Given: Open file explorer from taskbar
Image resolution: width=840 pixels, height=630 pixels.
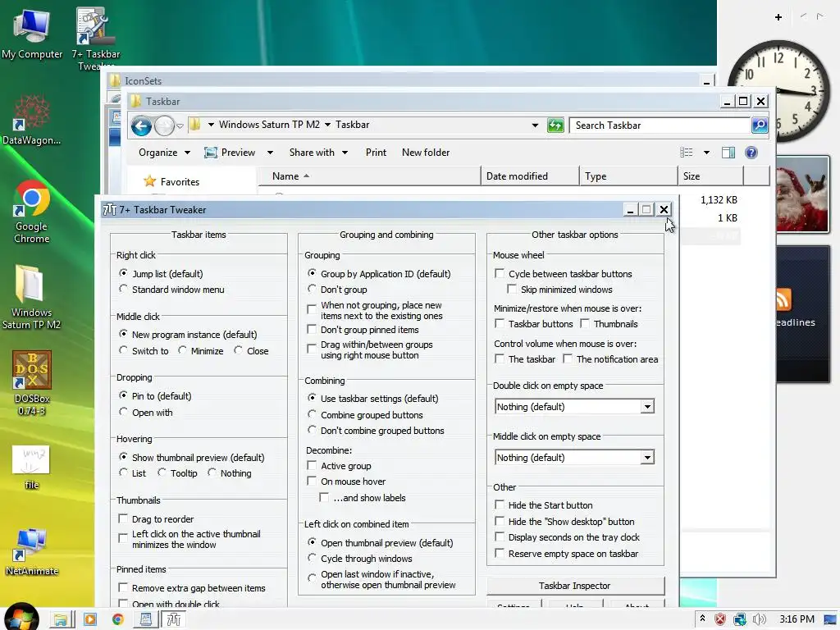Looking at the screenshot, I should pyautogui.click(x=60, y=620).
